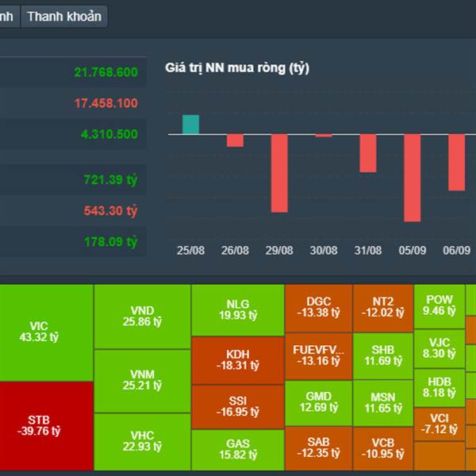Viewport: 476px width, 476px height.
Task: Click the 06/09 axis label
Action: 457,251
